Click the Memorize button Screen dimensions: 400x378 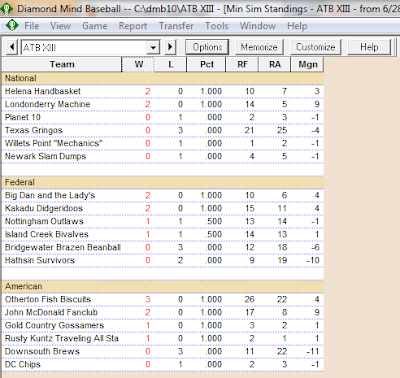coord(259,47)
